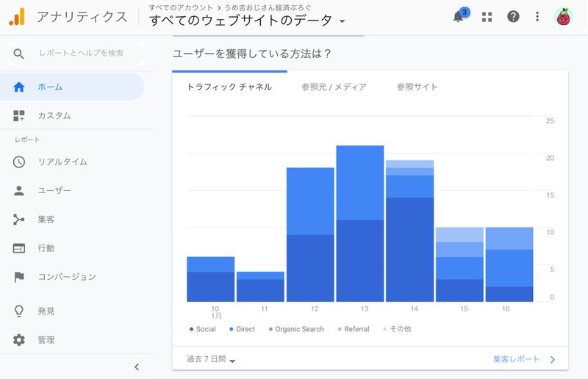Screen dimensions: 588x379
Task: Open the apps grid icon
Action: click(x=487, y=17)
